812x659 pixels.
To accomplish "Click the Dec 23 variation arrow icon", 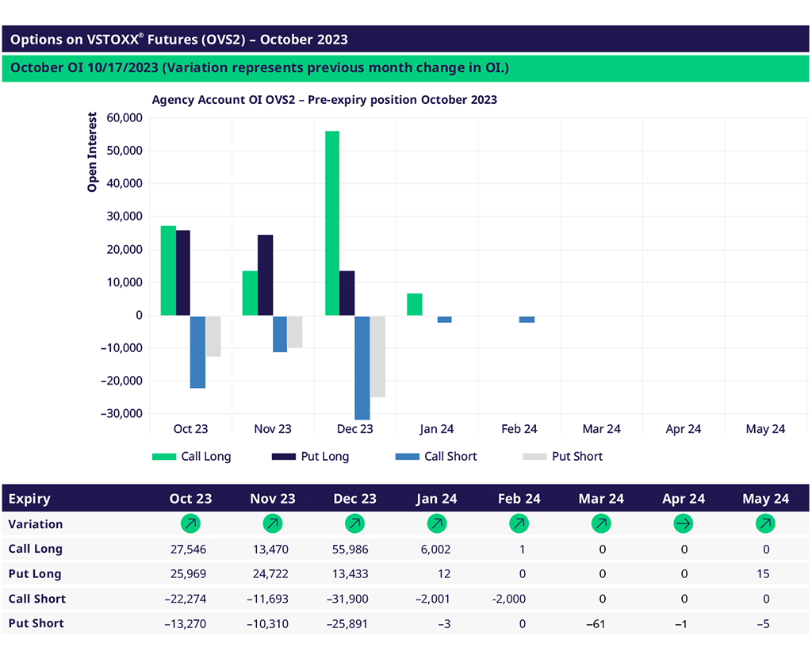I will (x=354, y=523).
